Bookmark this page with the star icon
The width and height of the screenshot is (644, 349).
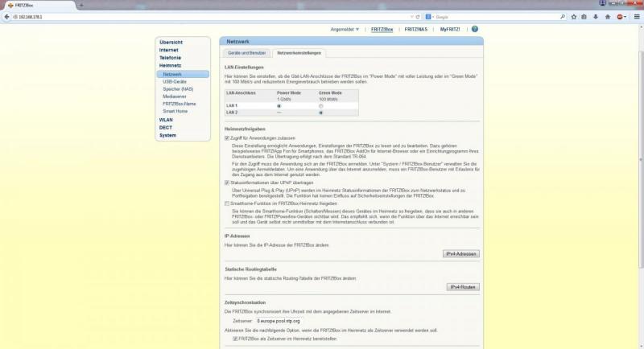click(574, 16)
